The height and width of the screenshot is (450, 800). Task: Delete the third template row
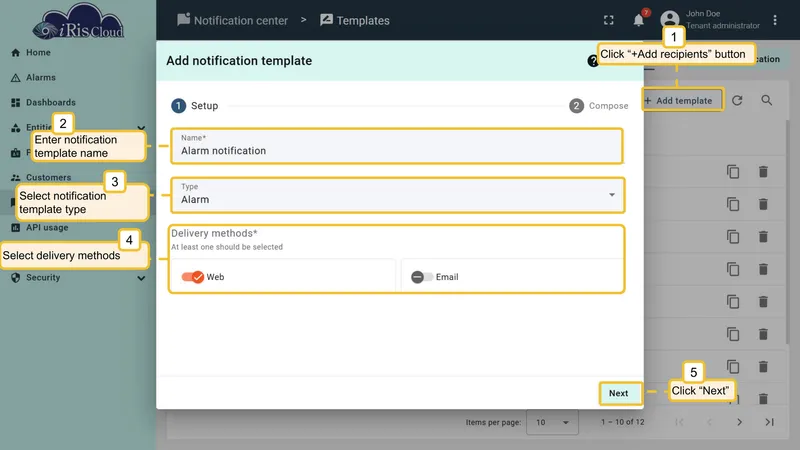click(x=763, y=237)
